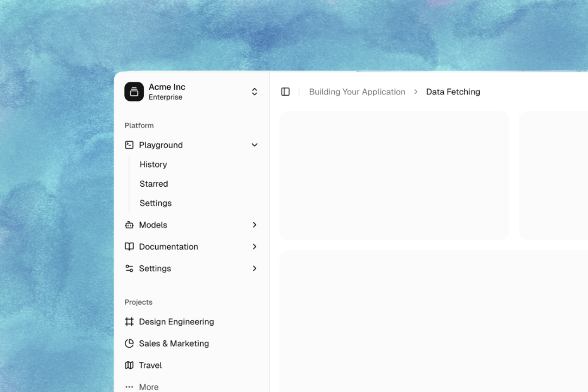The width and height of the screenshot is (588, 392).
Task: Open the Acme Inc workspace switcher
Action: click(x=254, y=92)
